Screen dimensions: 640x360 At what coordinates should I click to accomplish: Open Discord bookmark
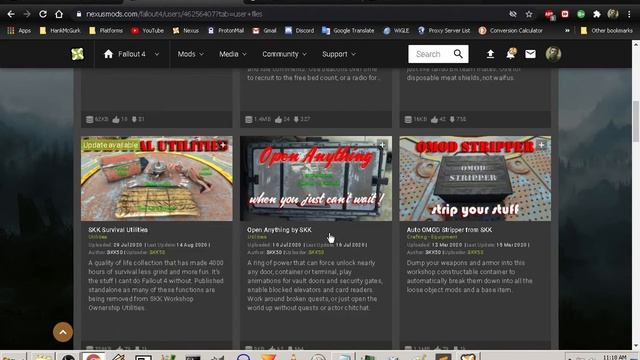pos(300,31)
